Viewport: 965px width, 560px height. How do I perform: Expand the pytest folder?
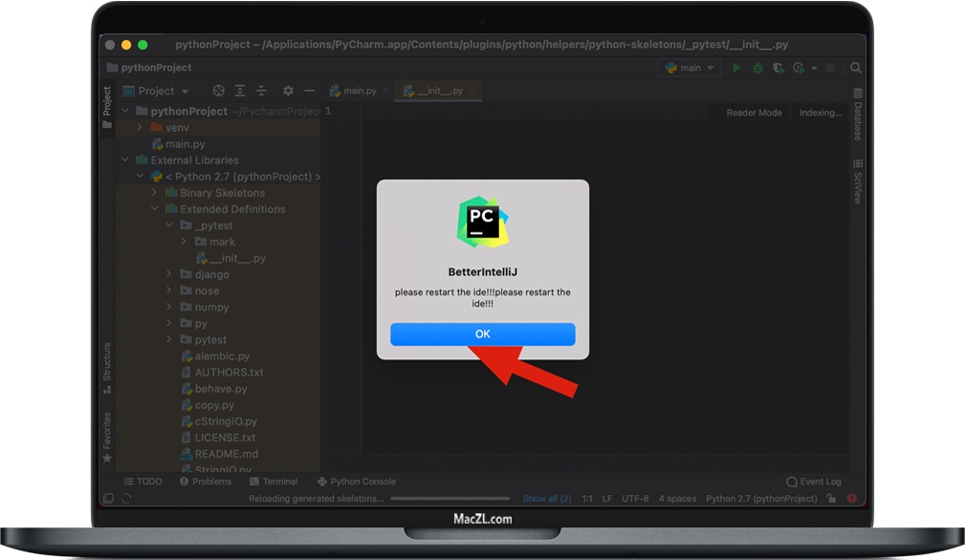click(169, 339)
